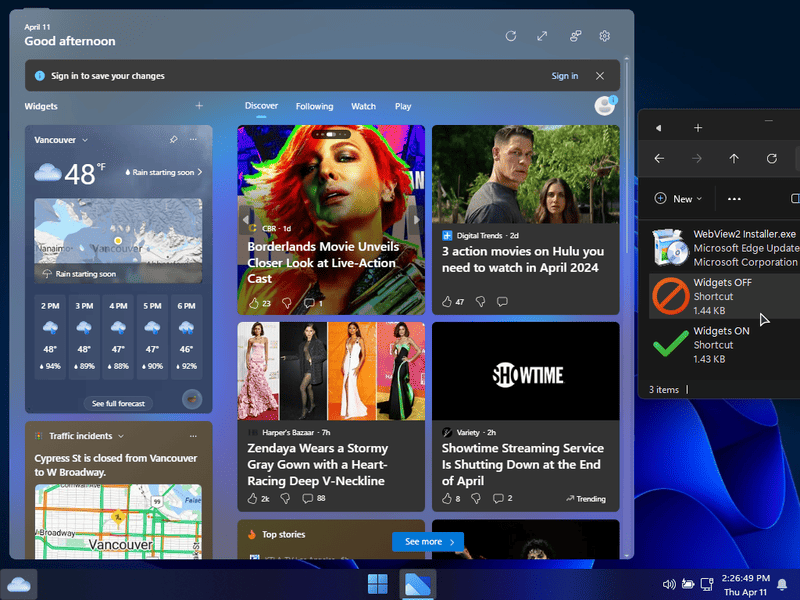Viewport: 800px width, 600px height.
Task: Open the Following tab
Action: (314, 106)
